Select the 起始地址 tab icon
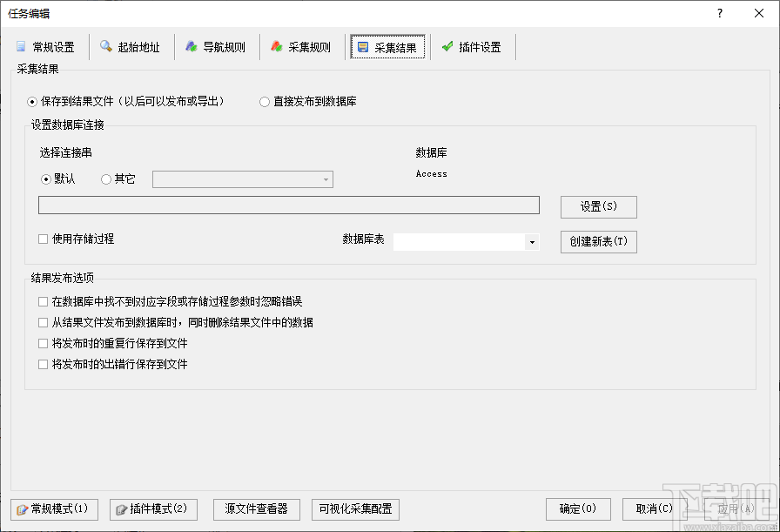Viewport: 780px width, 532px height. (x=106, y=48)
